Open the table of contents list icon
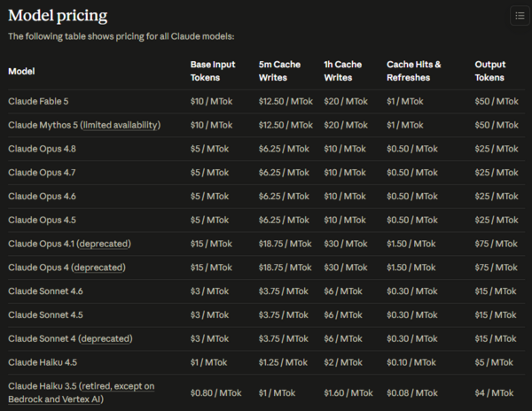 click(520, 16)
